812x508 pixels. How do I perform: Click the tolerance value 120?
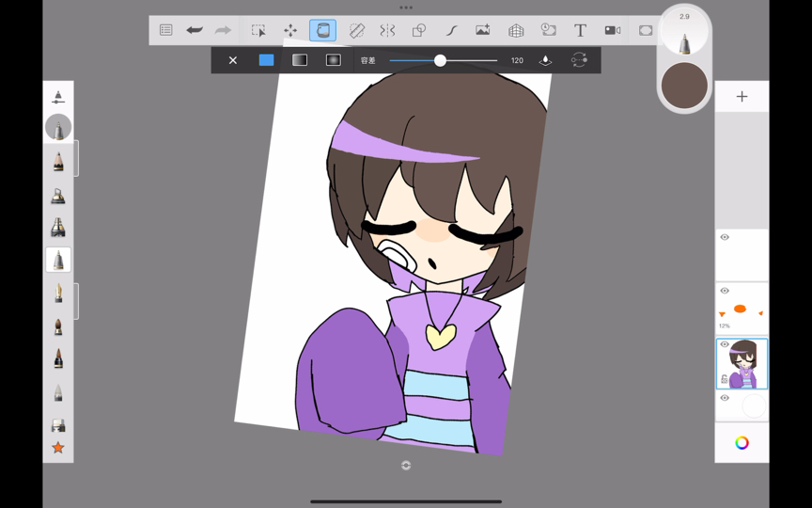[x=517, y=60]
